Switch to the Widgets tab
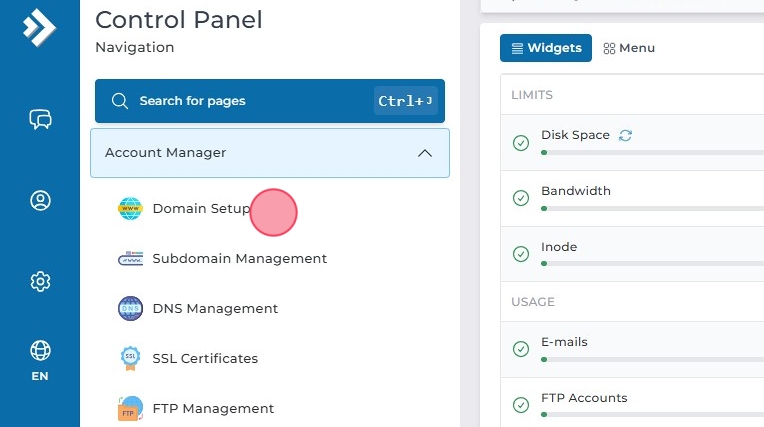The height and width of the screenshot is (427, 764). (546, 48)
